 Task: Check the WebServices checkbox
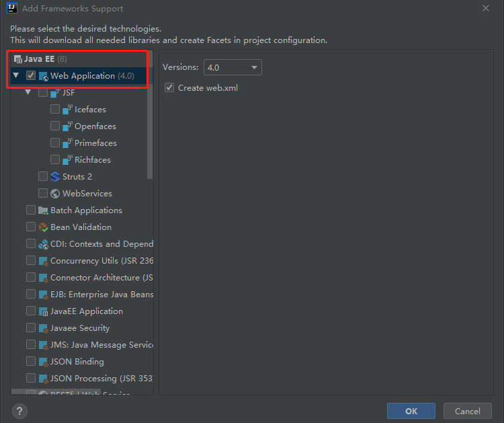pos(43,193)
